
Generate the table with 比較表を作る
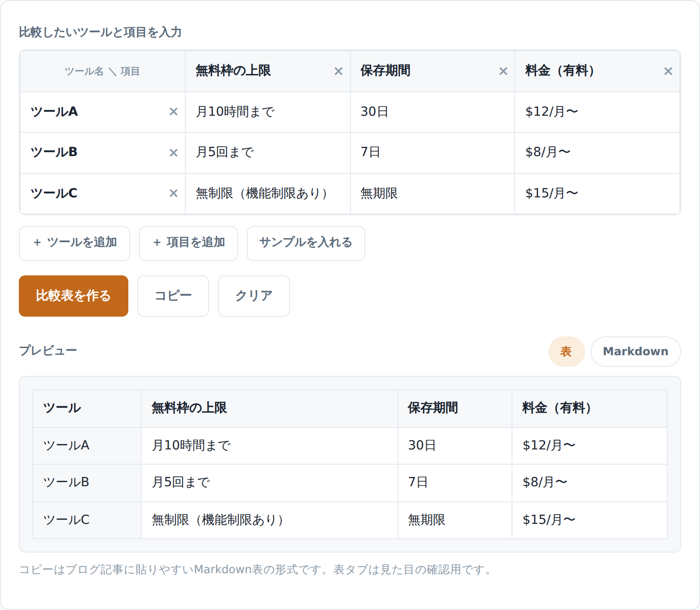coord(74,296)
